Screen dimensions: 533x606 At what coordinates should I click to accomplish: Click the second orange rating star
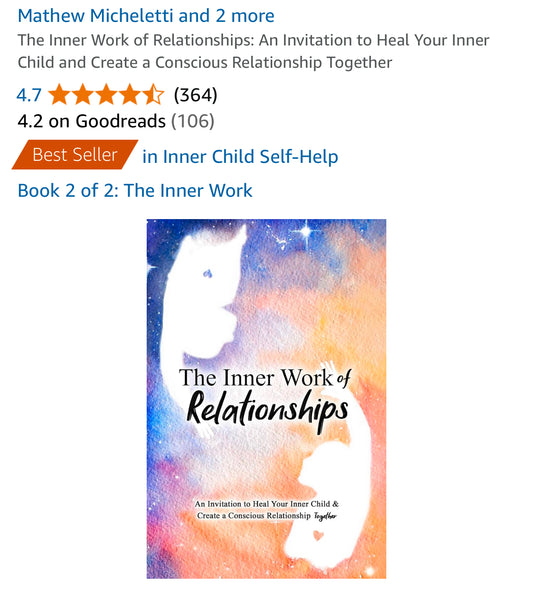(x=83, y=95)
